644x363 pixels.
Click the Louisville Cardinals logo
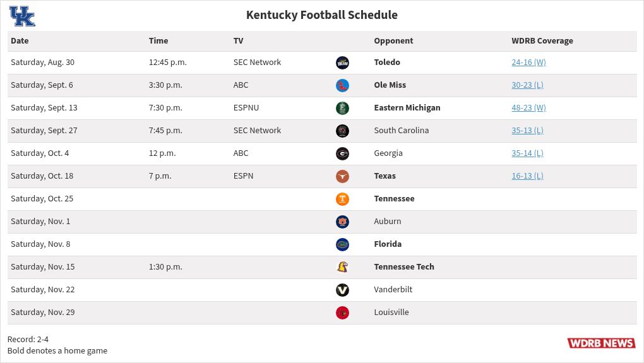342,312
